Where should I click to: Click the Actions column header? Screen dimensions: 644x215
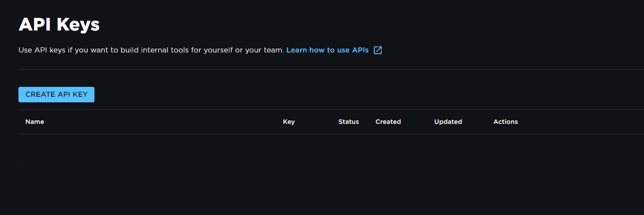506,122
